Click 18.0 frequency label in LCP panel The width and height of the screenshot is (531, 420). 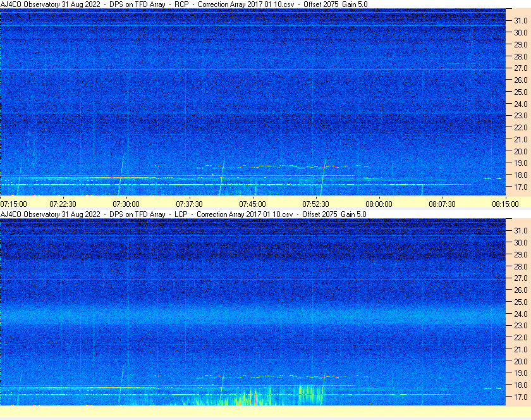coord(521,385)
